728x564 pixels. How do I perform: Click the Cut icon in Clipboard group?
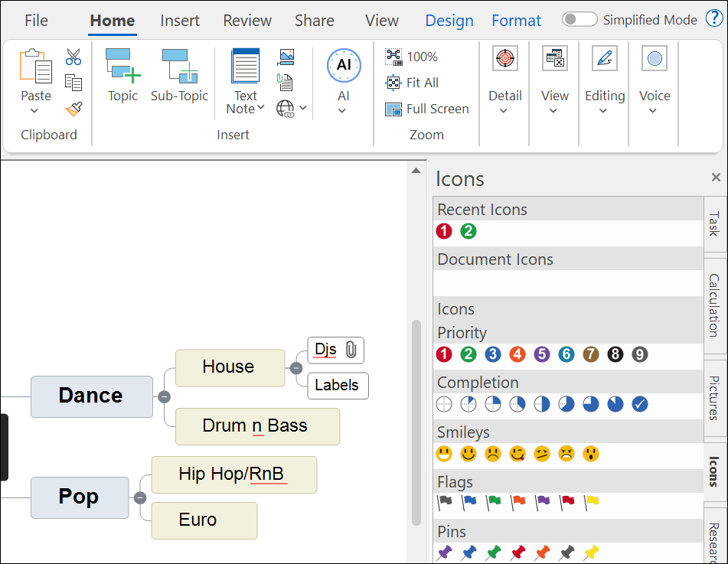(x=73, y=57)
